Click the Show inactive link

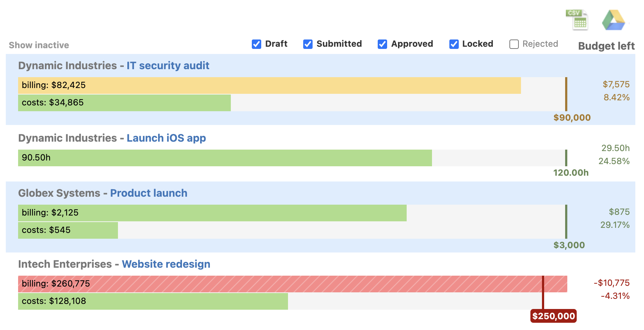39,45
